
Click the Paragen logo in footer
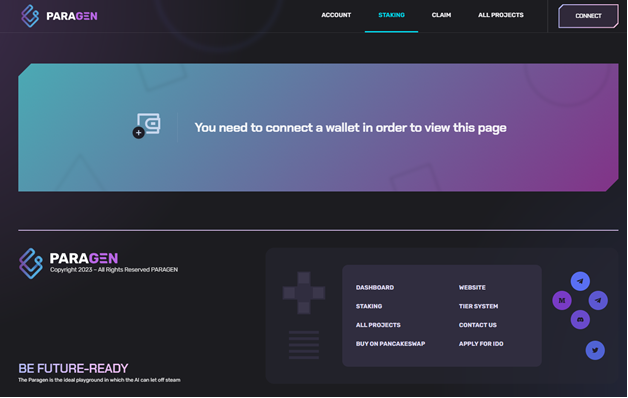68,263
